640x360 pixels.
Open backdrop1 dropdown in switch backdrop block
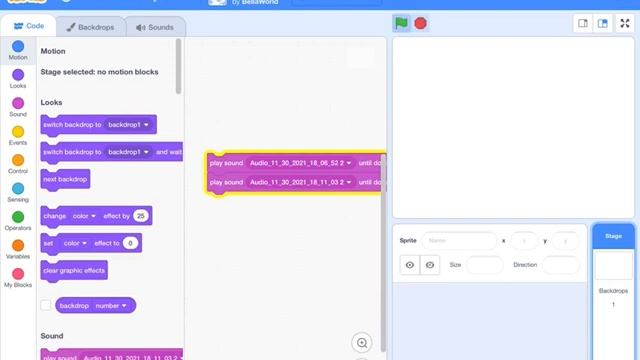(128, 124)
